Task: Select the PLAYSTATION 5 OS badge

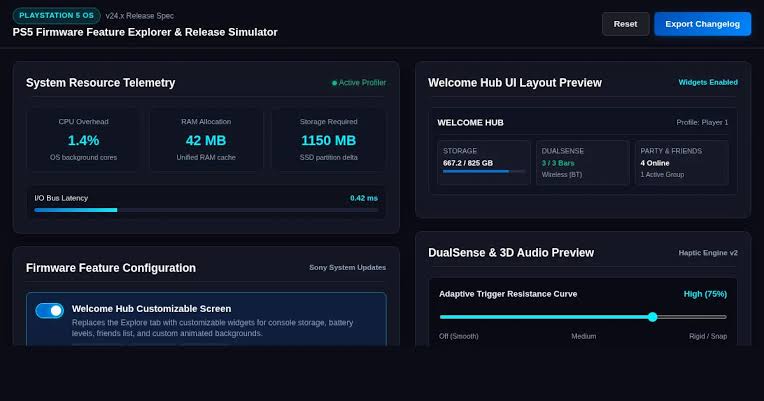Action: tap(57, 16)
